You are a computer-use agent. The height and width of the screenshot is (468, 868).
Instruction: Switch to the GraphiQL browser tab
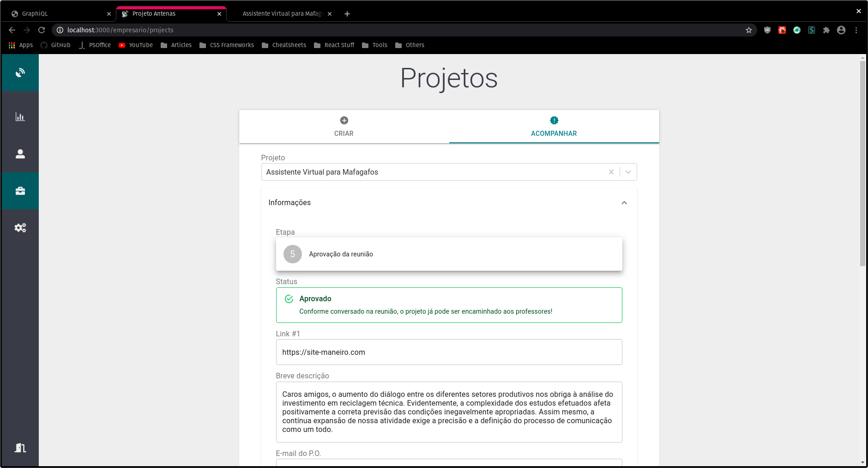[x=60, y=14]
